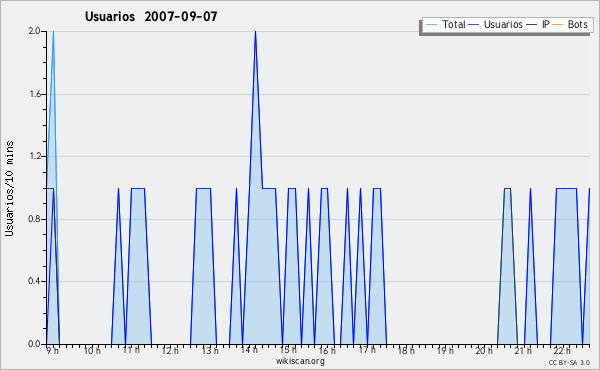The height and width of the screenshot is (370, 600).
Task: Click the '1.2' y-axis value
Action: click(34, 156)
